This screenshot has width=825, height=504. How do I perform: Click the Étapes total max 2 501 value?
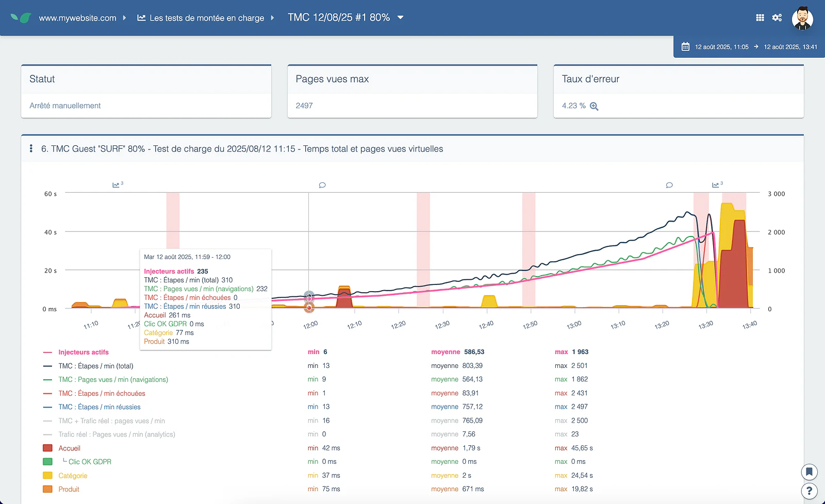(x=579, y=366)
